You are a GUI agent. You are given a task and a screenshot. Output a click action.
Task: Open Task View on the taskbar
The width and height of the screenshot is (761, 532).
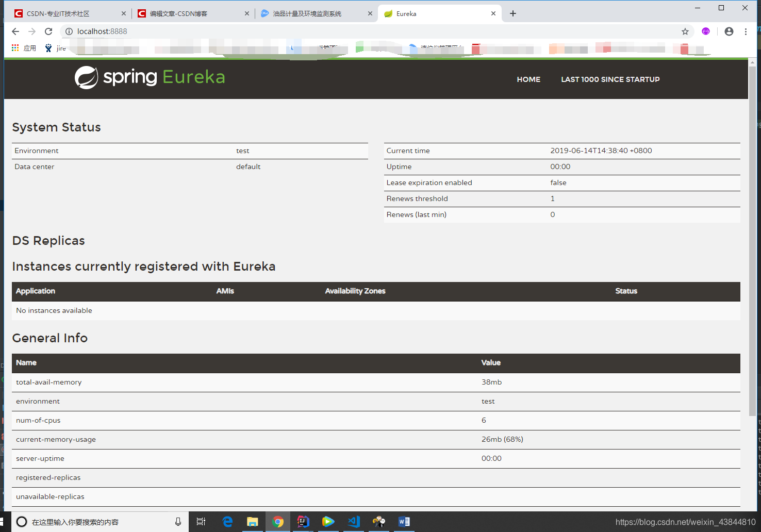(201, 522)
